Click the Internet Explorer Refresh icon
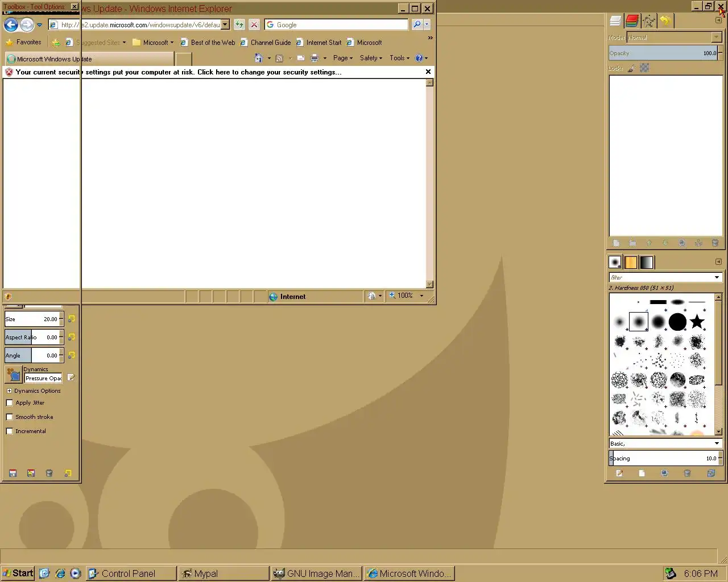This screenshot has height=582, width=728. pyautogui.click(x=239, y=24)
